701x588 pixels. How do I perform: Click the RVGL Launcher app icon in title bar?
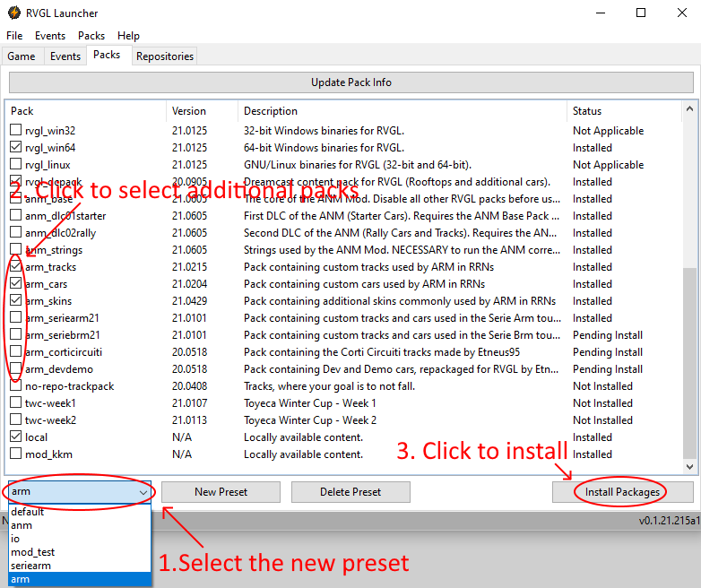14,13
